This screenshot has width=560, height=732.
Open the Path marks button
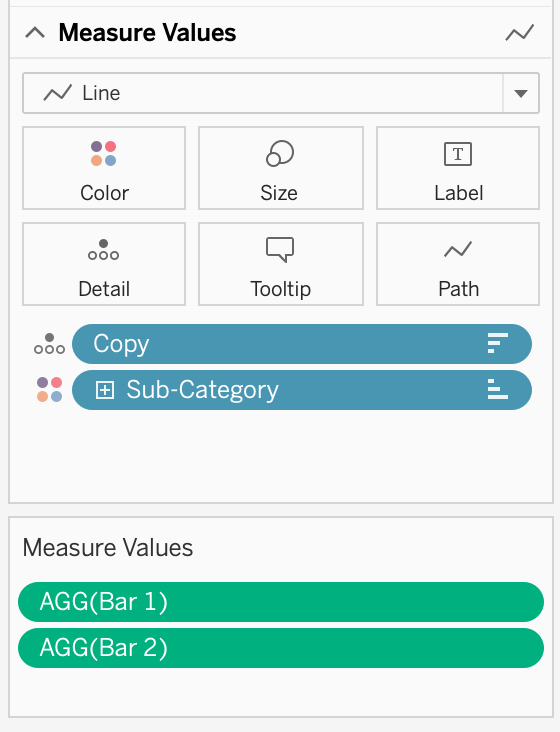[458, 264]
